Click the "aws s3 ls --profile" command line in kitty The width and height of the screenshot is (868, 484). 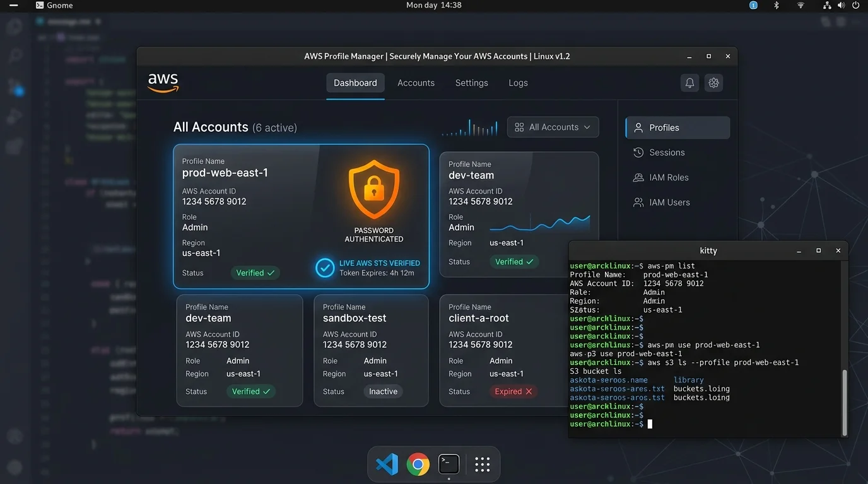(x=723, y=363)
